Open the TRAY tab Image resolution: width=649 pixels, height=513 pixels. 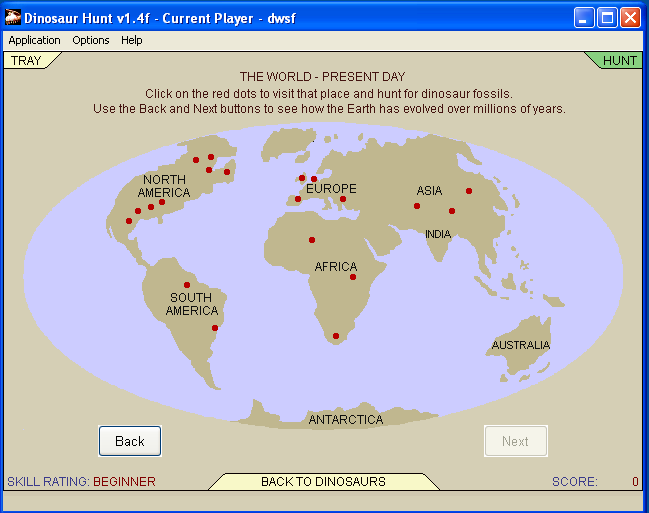point(26,60)
